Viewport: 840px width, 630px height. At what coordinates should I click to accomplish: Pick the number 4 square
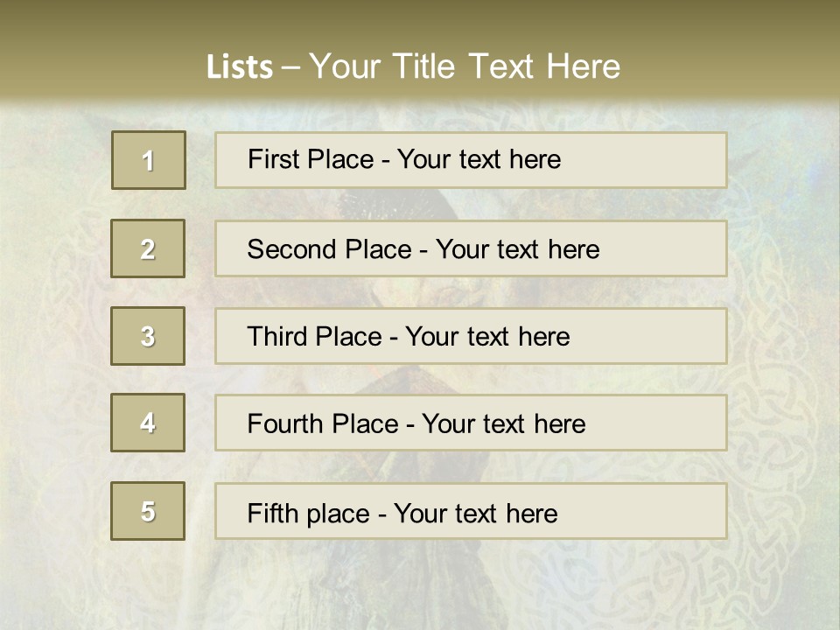pyautogui.click(x=148, y=423)
